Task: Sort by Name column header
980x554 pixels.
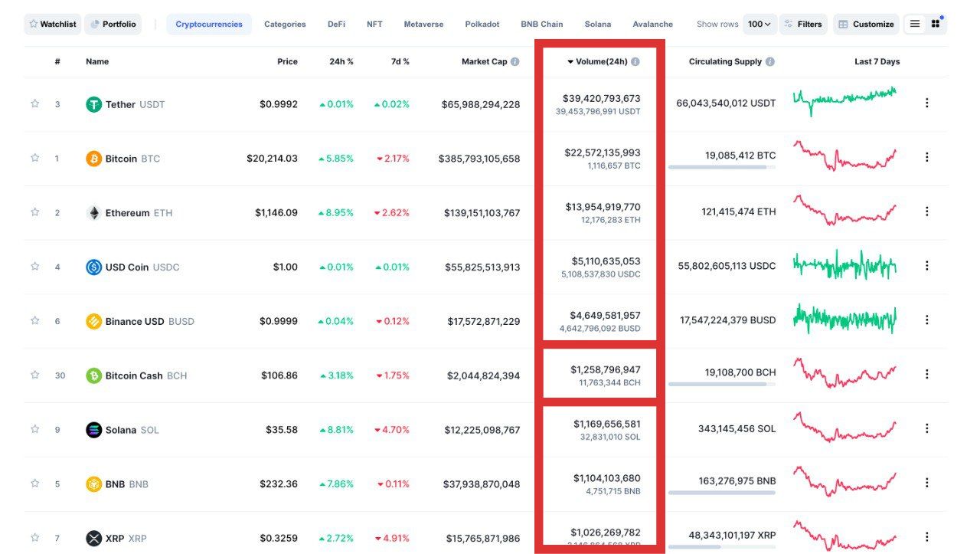Action: click(97, 61)
